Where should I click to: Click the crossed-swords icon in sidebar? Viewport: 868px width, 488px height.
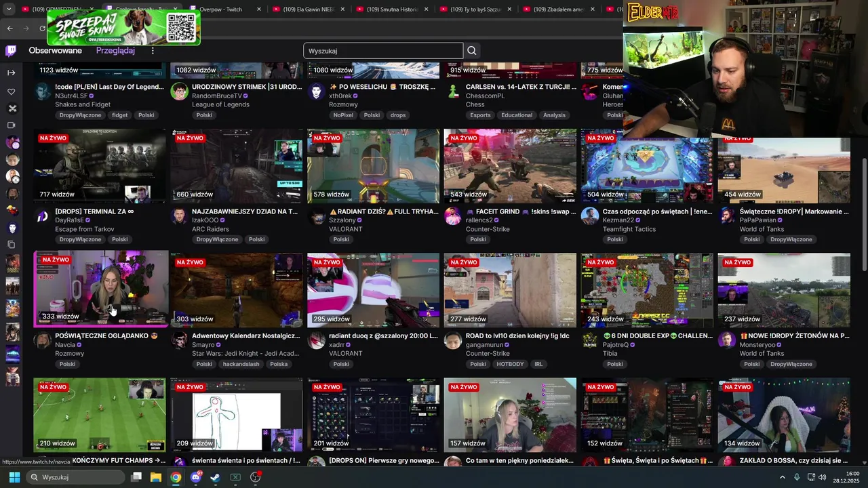(12, 108)
